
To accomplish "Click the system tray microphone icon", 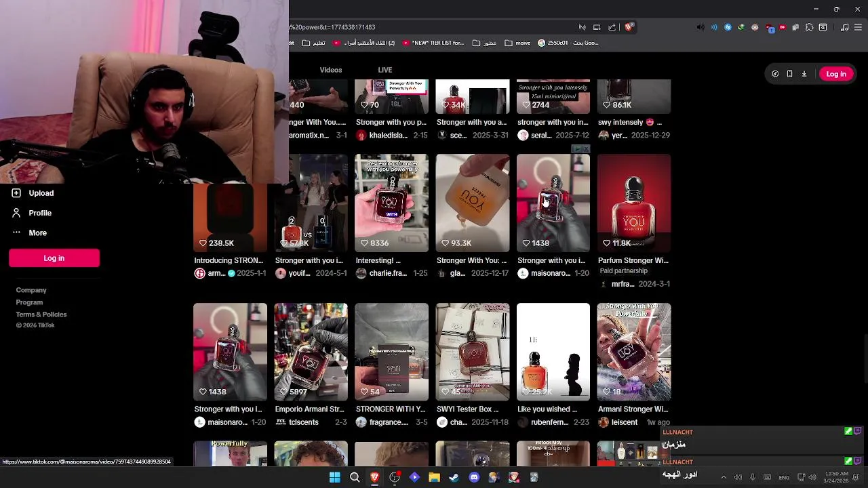I will coord(752,478).
